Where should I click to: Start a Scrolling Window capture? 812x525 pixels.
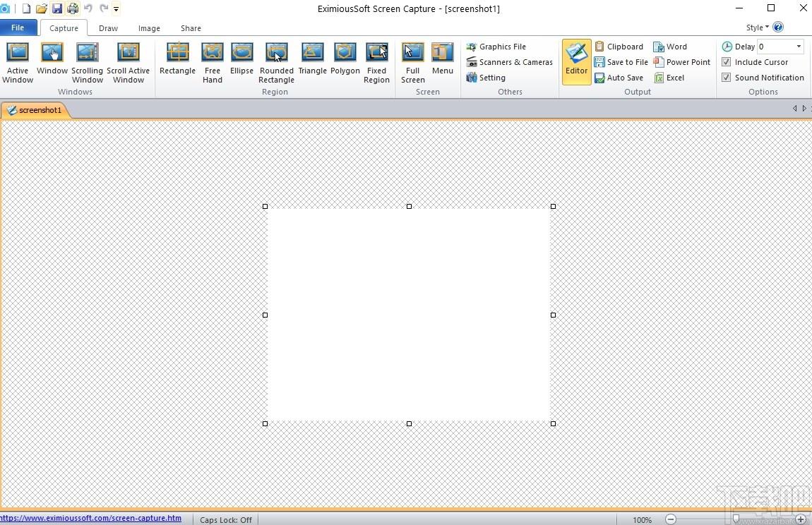coord(88,63)
